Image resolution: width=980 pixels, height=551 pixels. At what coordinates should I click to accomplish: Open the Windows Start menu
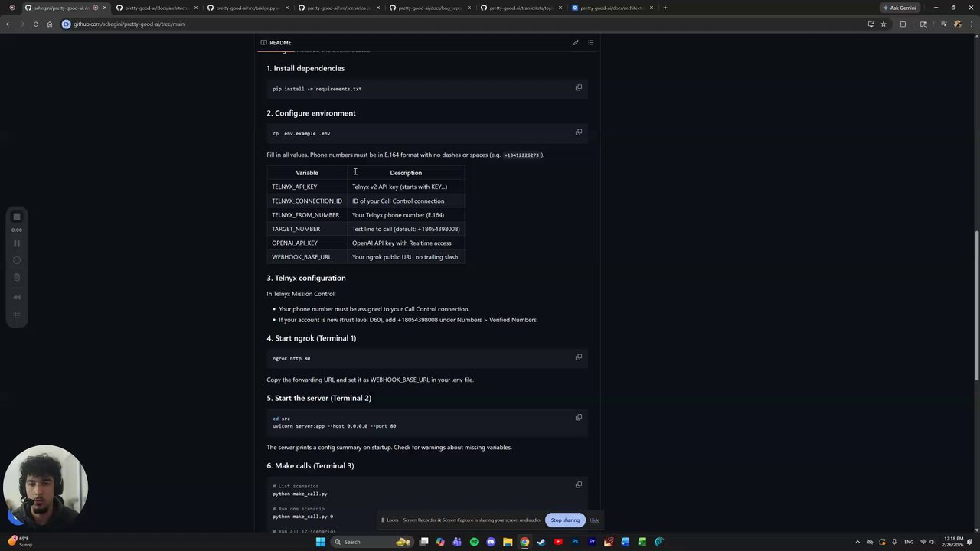(321, 542)
